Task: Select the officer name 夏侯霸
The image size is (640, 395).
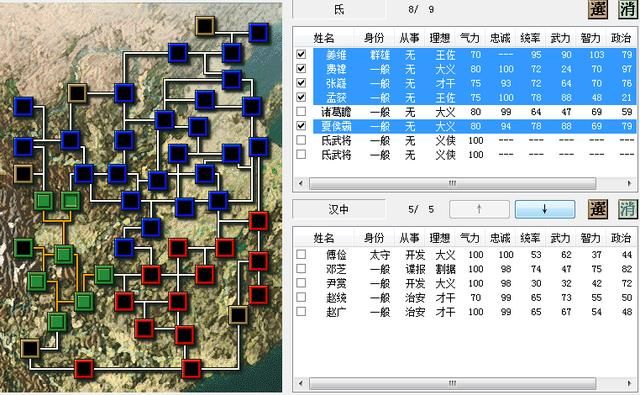Action: (336, 126)
